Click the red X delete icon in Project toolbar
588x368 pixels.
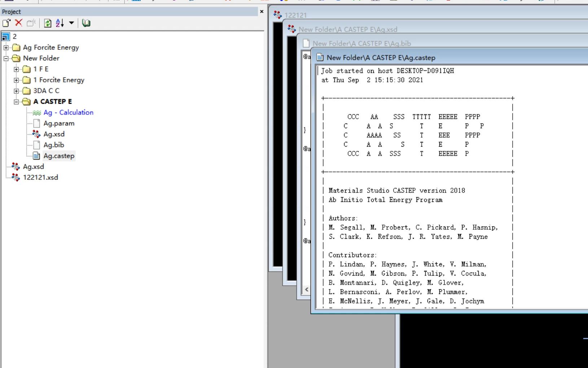[19, 23]
